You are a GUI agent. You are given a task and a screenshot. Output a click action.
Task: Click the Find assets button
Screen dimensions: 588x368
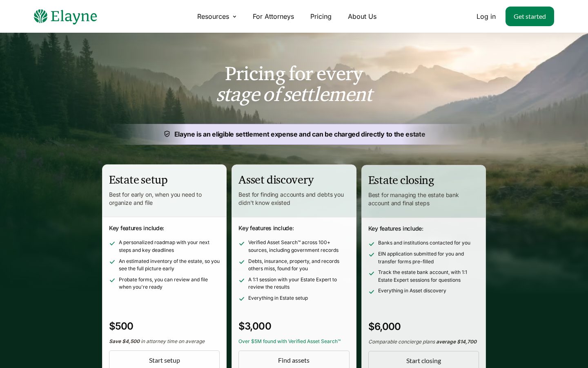click(x=294, y=359)
